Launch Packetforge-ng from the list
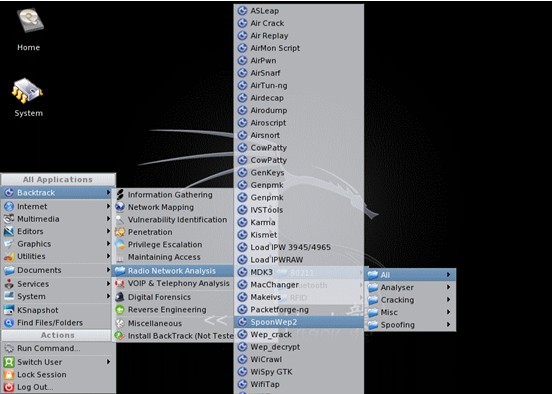 tap(299, 309)
